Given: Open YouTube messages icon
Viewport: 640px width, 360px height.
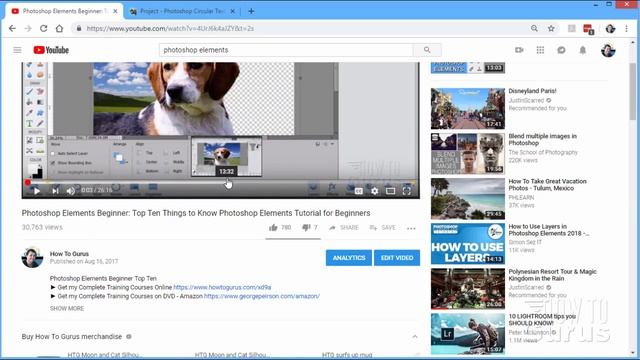Looking at the screenshot, I should coord(561,50).
